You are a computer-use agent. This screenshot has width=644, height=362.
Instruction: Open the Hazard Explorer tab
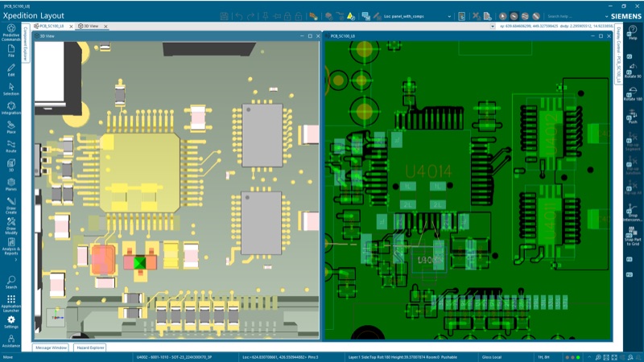[x=90, y=348]
